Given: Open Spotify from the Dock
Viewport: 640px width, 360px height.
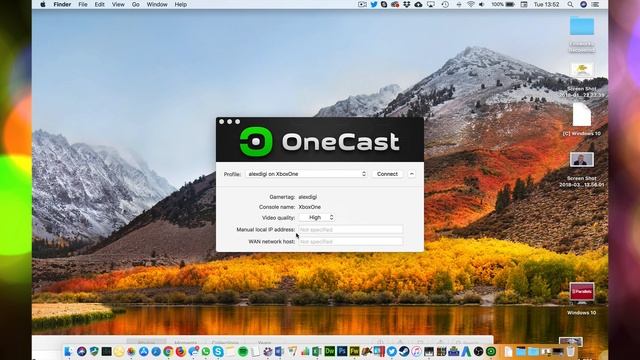Looking at the screenshot, I should point(242,351).
